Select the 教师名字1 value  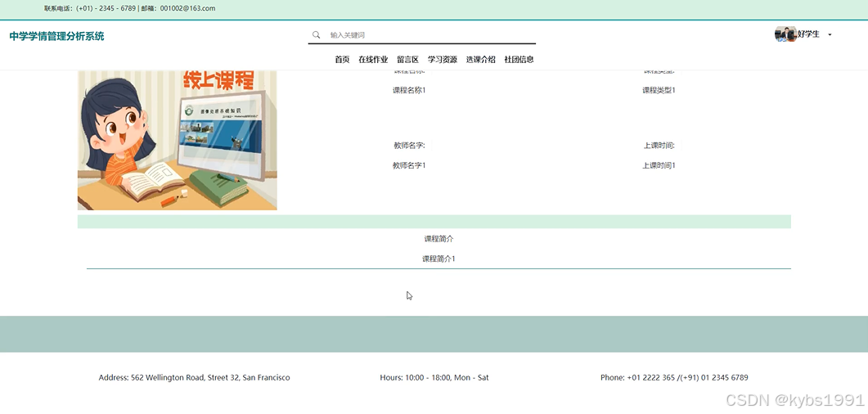click(409, 165)
